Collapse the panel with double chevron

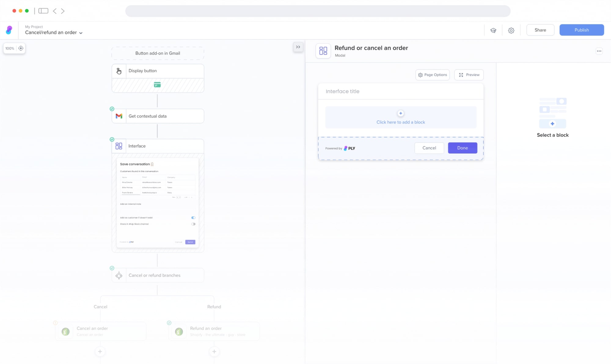pyautogui.click(x=298, y=47)
